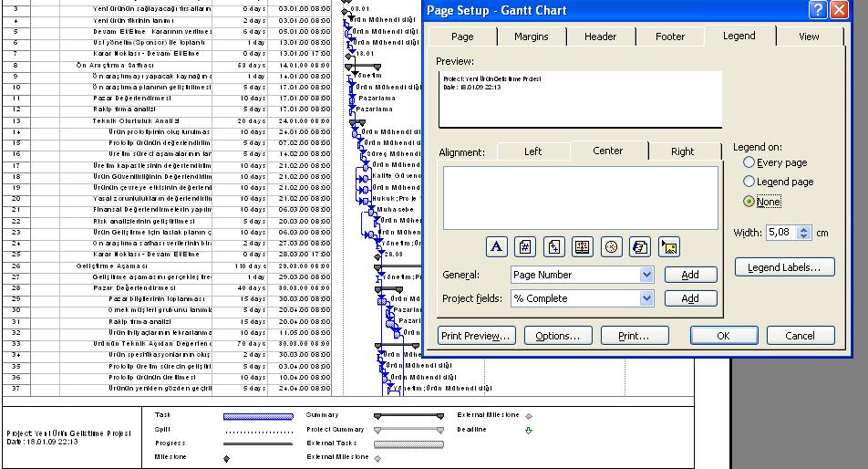Click the Insert Current Time clock icon
This screenshot has height=469, width=868.
click(x=611, y=246)
